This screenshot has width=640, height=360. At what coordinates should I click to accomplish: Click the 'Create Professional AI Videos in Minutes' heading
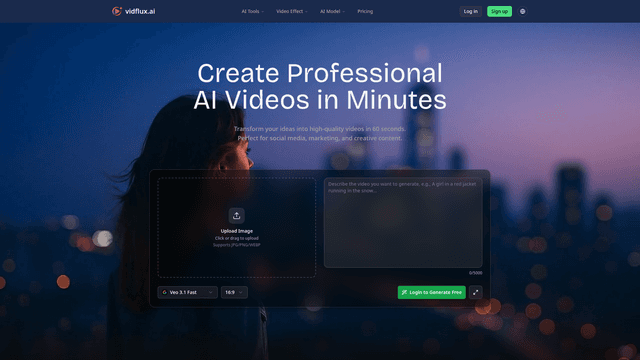click(x=320, y=87)
